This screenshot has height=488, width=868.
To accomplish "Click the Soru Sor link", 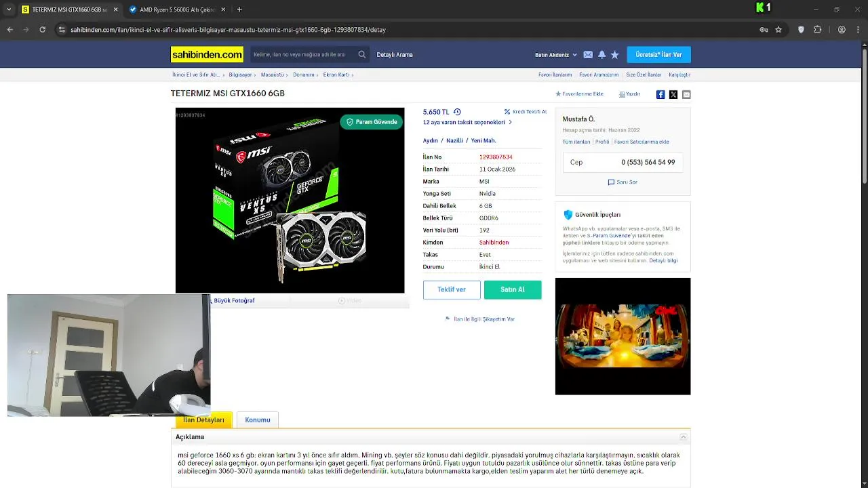I will (x=623, y=182).
